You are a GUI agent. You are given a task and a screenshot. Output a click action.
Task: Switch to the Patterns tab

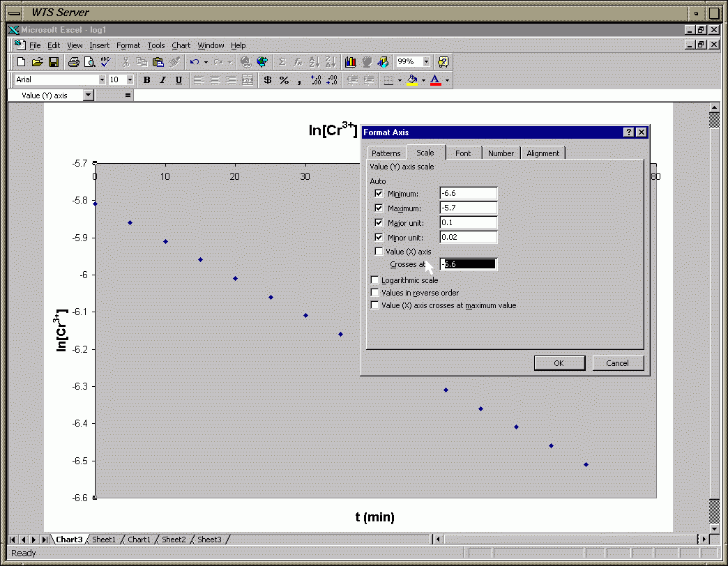click(x=386, y=153)
